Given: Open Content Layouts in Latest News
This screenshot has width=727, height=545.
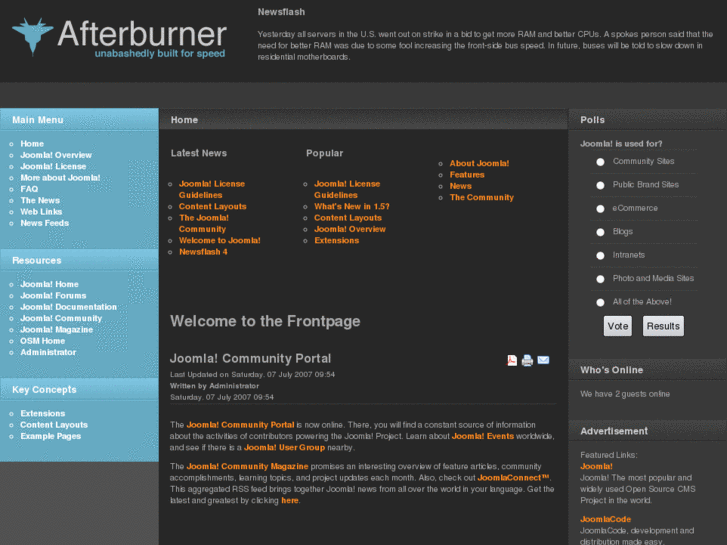Looking at the screenshot, I should (x=213, y=206).
